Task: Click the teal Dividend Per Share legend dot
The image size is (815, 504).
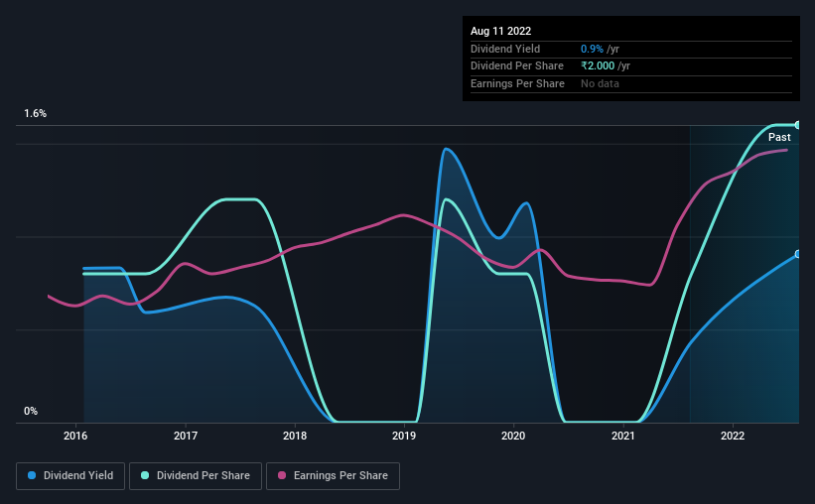Action: tap(145, 475)
